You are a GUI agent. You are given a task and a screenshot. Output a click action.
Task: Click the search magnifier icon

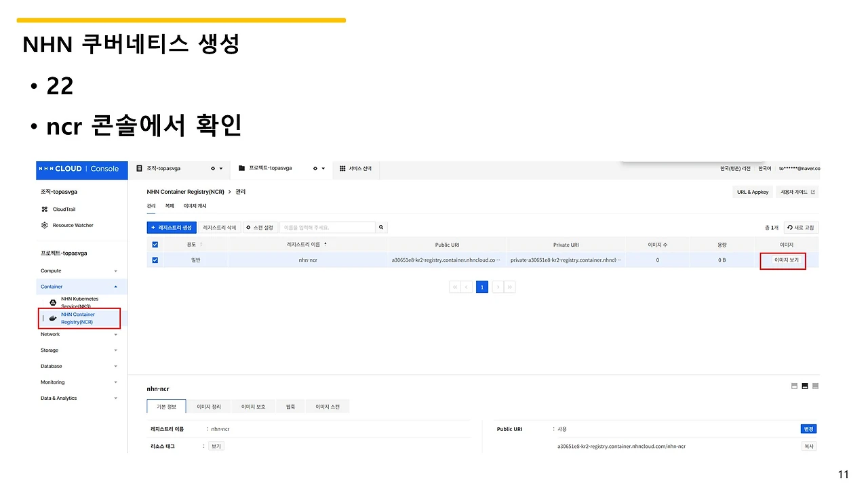coord(380,227)
